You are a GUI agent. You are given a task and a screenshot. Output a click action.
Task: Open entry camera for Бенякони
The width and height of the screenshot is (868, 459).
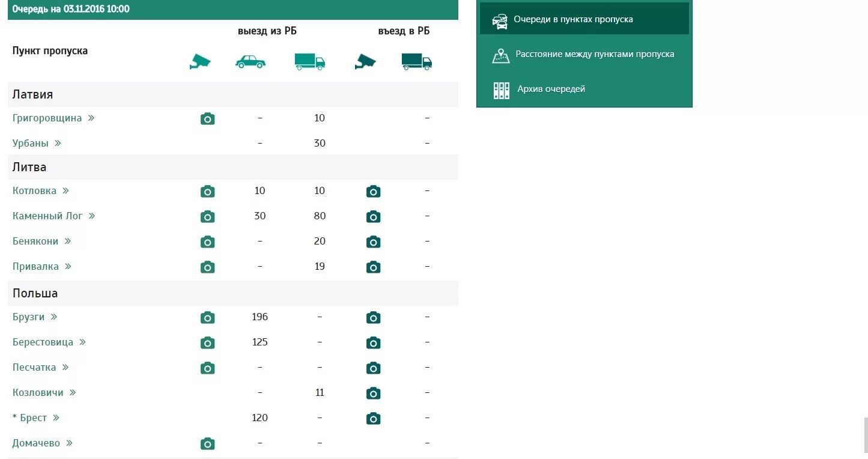pos(373,242)
